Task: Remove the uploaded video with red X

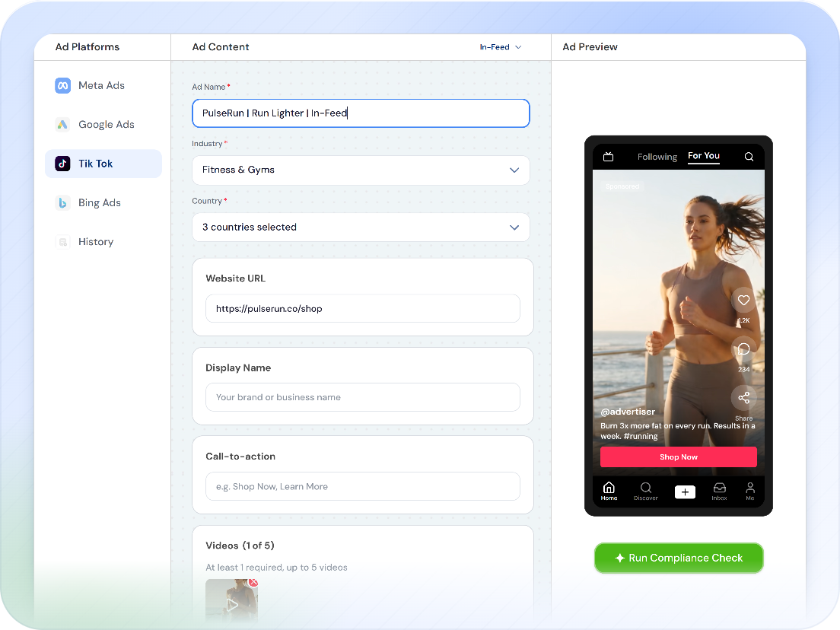Action: (253, 582)
